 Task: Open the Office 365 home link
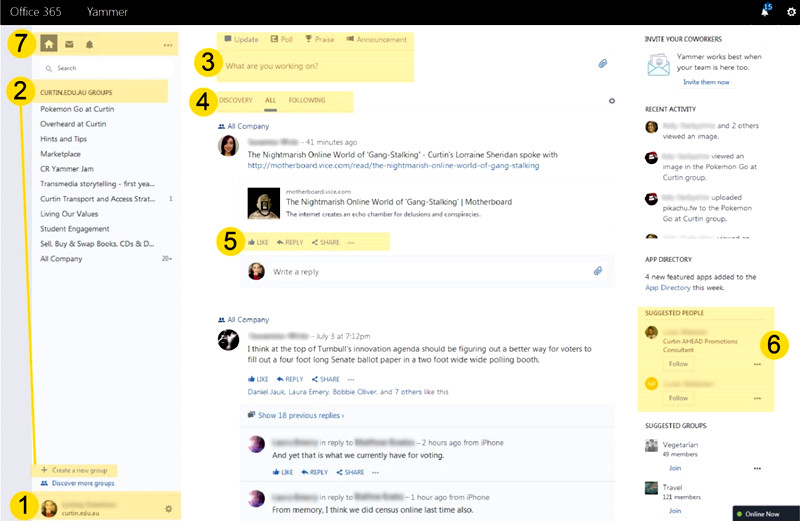(x=36, y=12)
